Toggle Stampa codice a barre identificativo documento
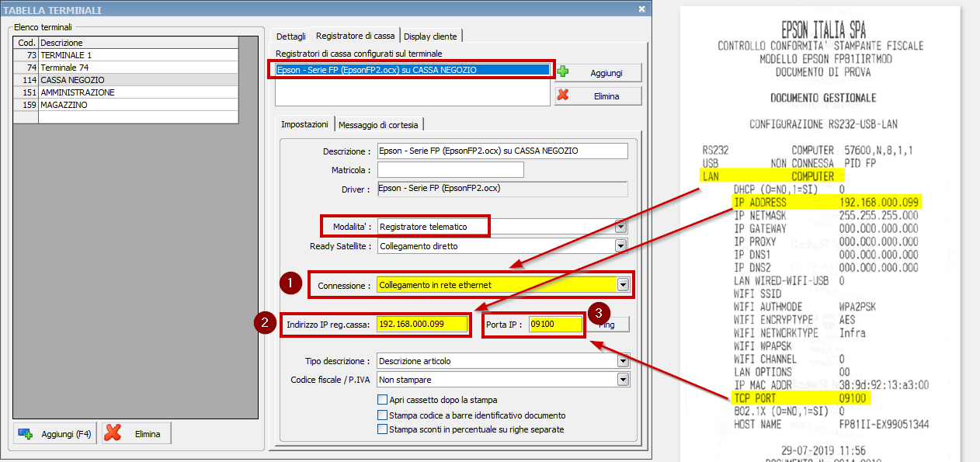The image size is (980, 462). coord(382,415)
